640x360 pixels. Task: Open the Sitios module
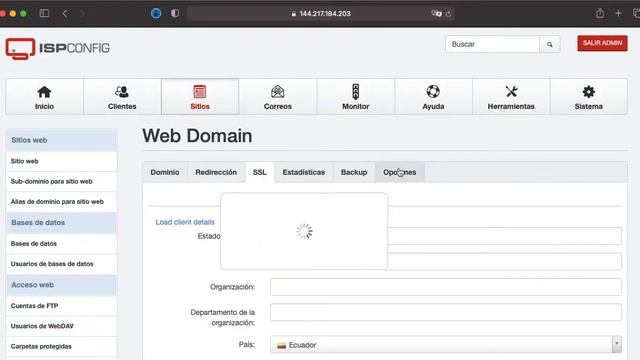[x=200, y=97]
